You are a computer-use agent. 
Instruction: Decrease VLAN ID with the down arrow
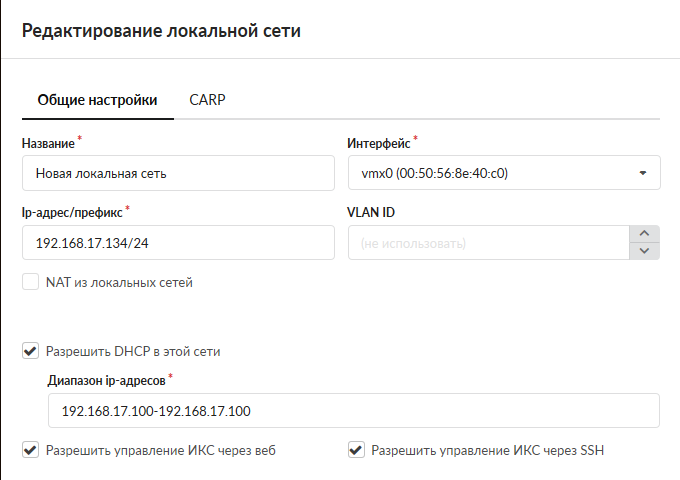tap(644, 251)
